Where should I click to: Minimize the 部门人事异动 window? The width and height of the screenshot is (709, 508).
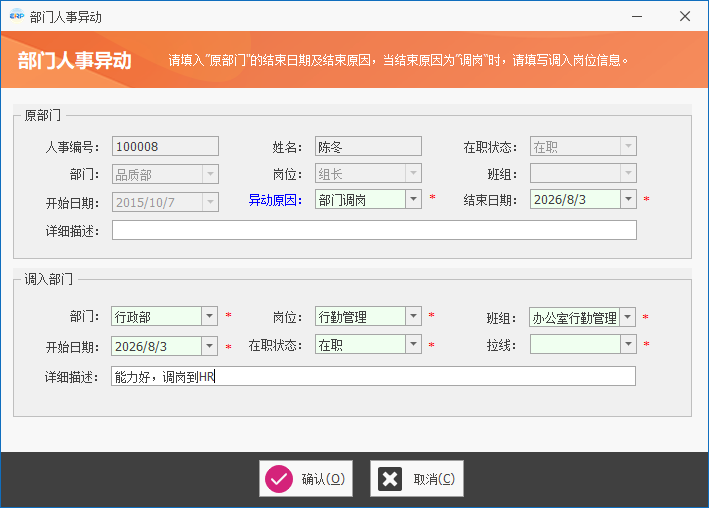point(637,16)
